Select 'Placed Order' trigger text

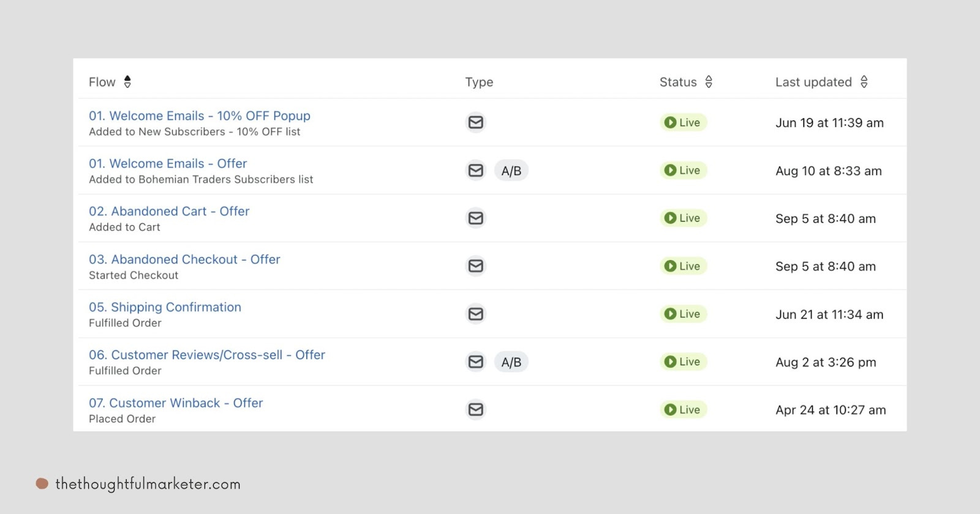tap(122, 419)
